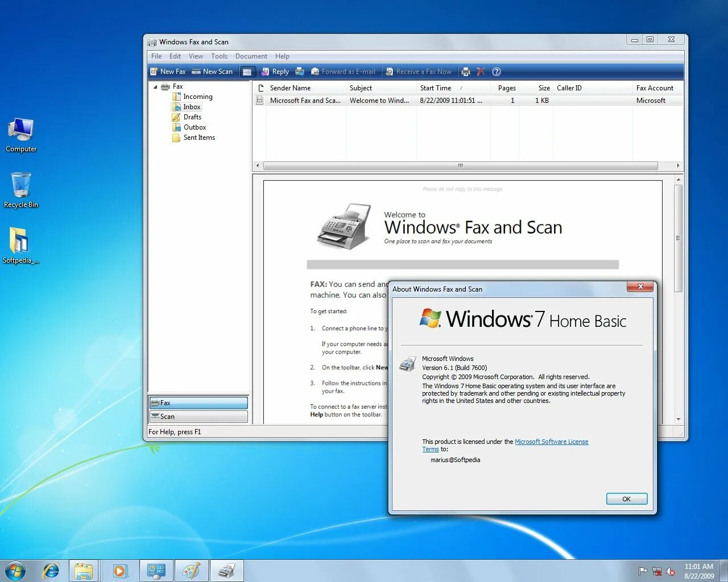This screenshot has width=728, height=582.
Task: Click preview pane scroll-up arrow
Action: click(678, 180)
